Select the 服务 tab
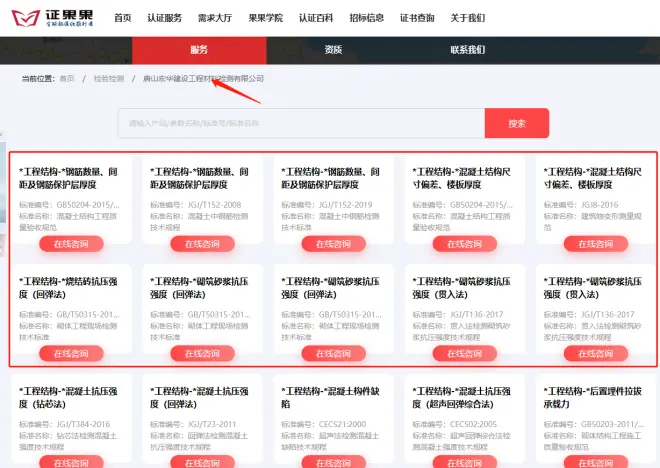This screenshot has height=468, width=660. [199, 50]
